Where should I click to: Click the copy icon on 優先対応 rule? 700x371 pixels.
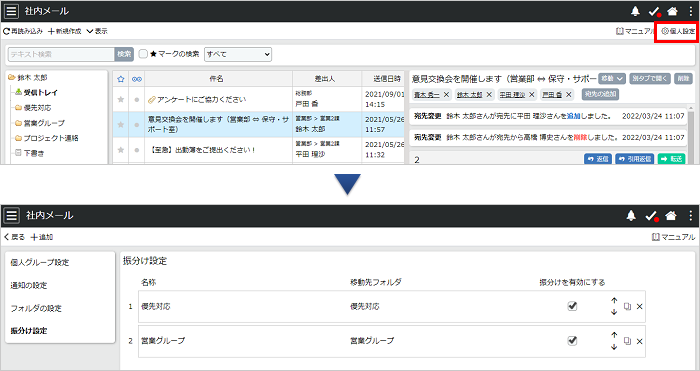(x=627, y=307)
